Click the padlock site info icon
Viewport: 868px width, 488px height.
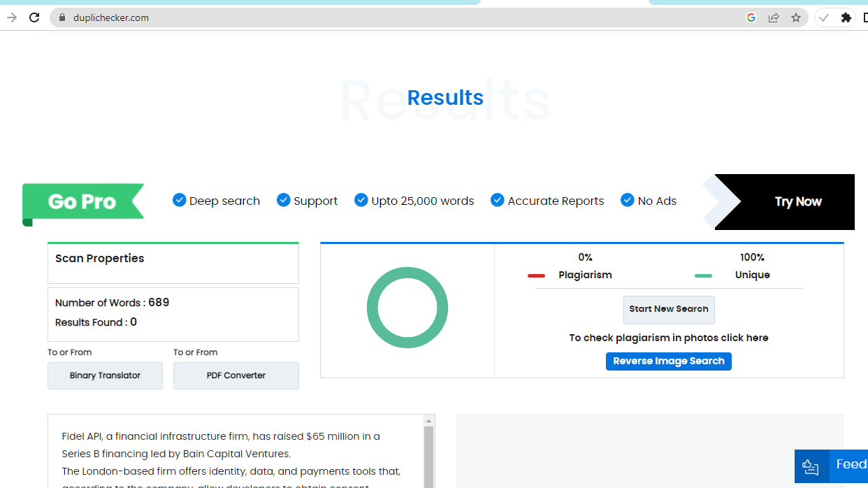click(62, 17)
